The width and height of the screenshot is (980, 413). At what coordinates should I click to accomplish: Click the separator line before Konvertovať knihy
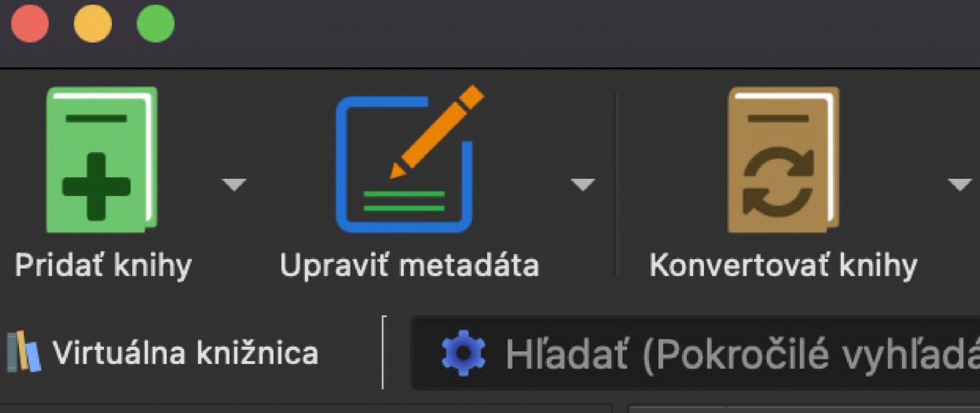[x=616, y=184]
